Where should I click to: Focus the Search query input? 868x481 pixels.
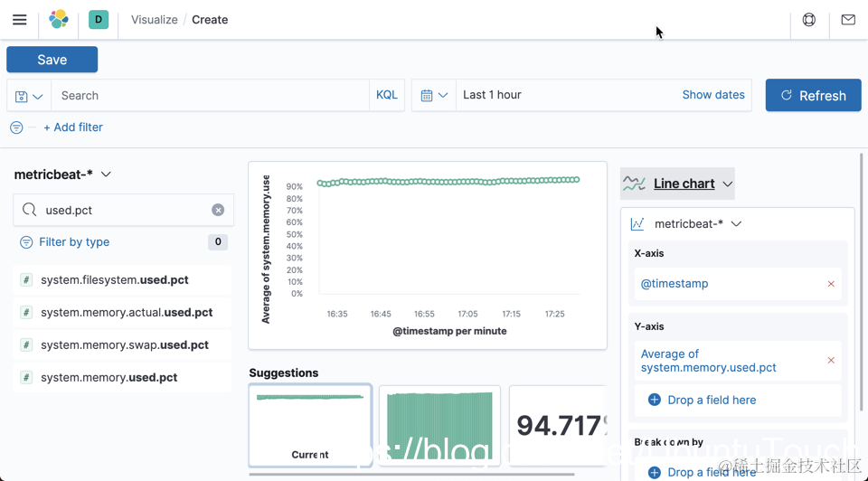point(210,95)
